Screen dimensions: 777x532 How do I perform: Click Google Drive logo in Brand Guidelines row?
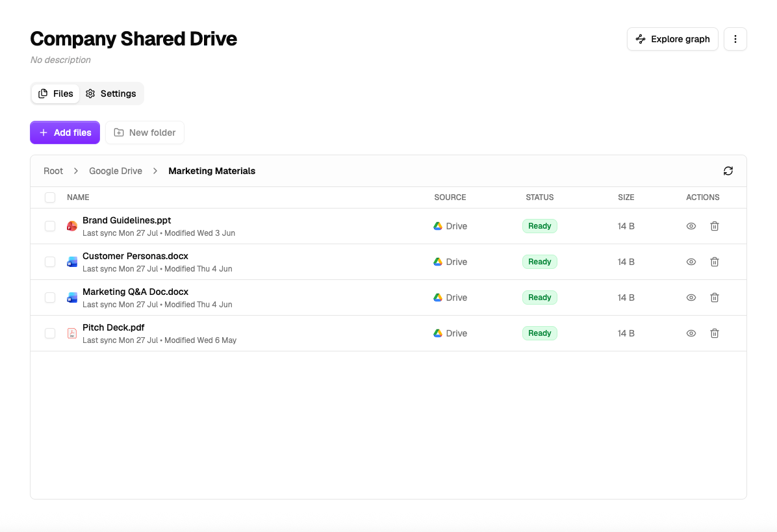point(438,226)
